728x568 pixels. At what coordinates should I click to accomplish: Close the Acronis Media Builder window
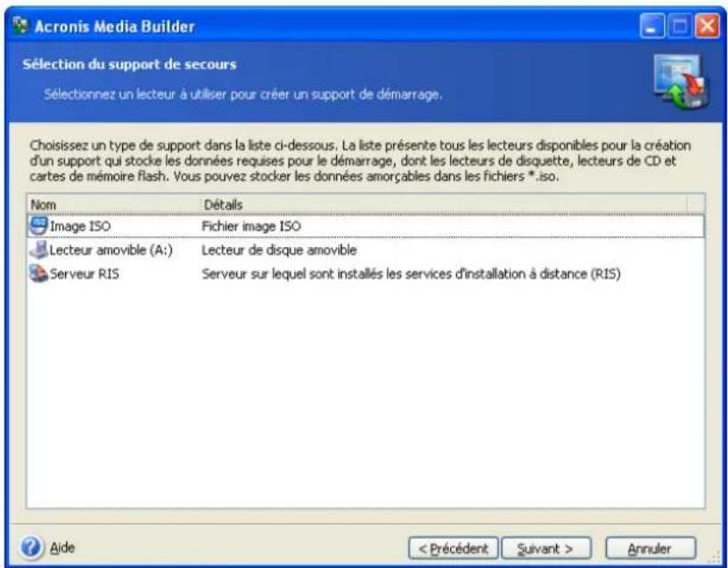click(x=708, y=26)
